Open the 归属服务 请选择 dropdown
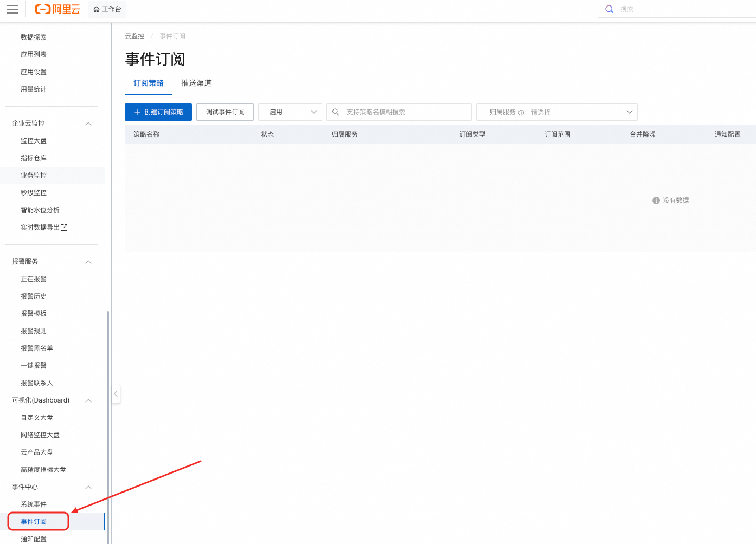This screenshot has height=544, width=756. [557, 112]
